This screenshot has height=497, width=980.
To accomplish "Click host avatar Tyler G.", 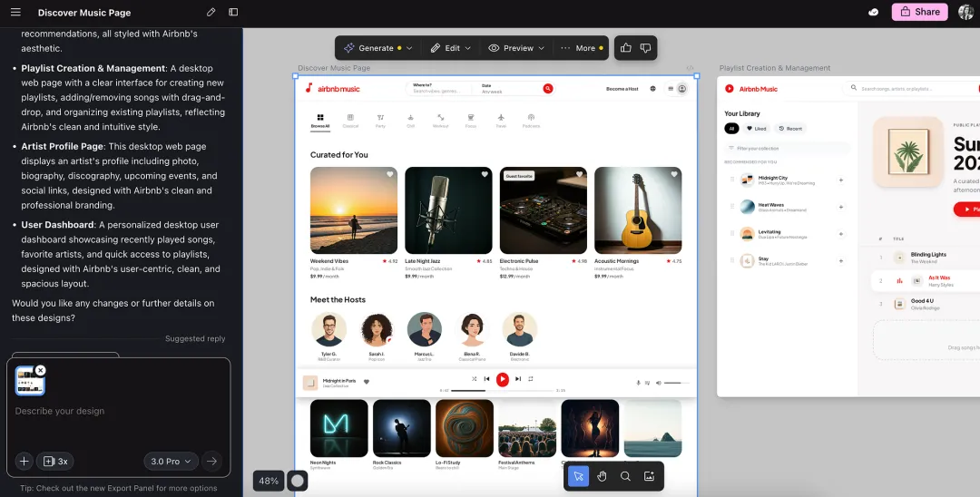I will [328, 329].
